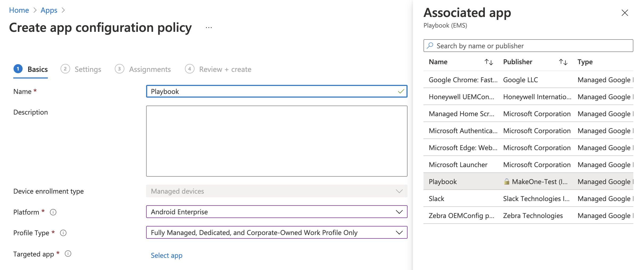Switch to the Basics tab
The height and width of the screenshot is (270, 644).
tap(31, 69)
